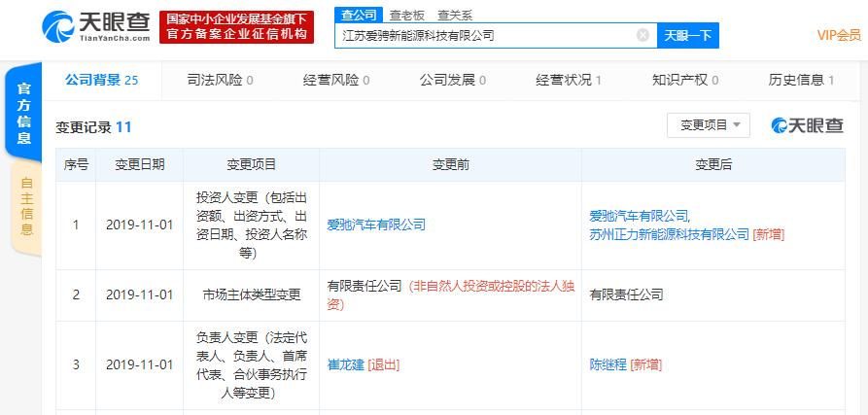Open the 经营状况 tab

click(x=569, y=81)
